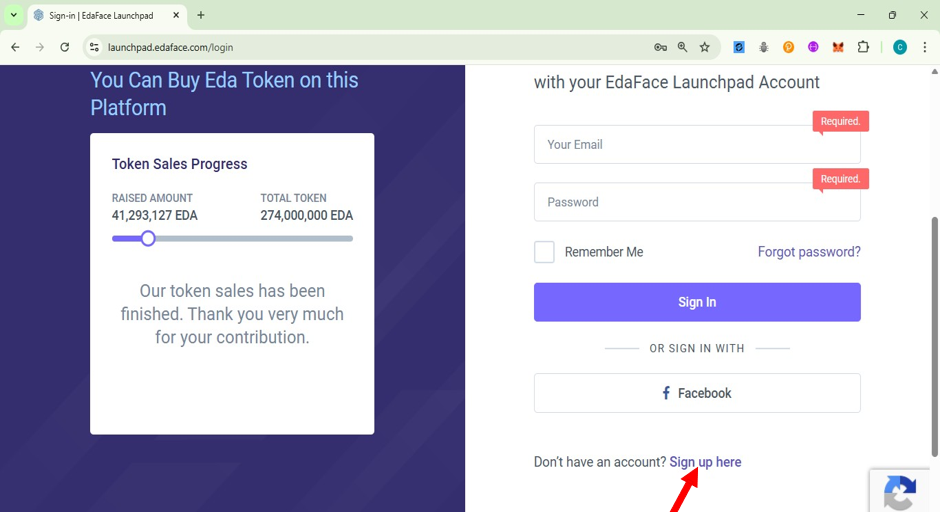Click the Forgot password? link

809,252
